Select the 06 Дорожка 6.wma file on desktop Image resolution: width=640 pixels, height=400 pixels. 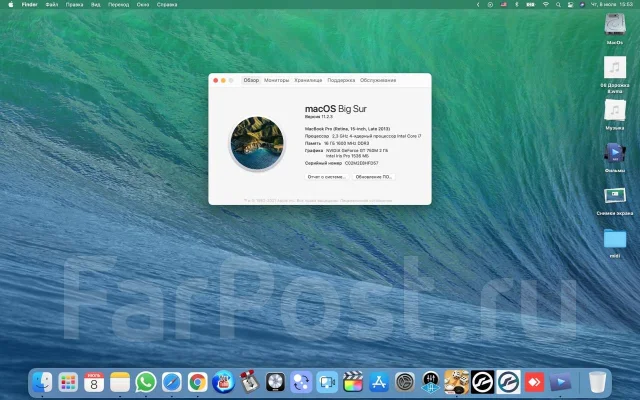click(x=615, y=67)
